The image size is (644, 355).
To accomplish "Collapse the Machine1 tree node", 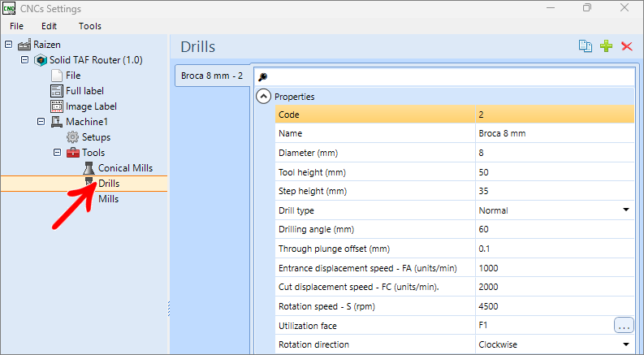I will point(41,122).
